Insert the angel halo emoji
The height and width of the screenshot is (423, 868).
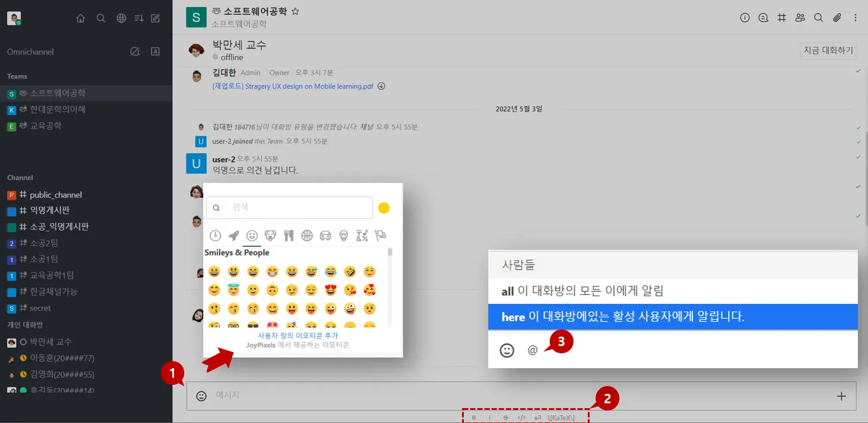pyautogui.click(x=234, y=290)
